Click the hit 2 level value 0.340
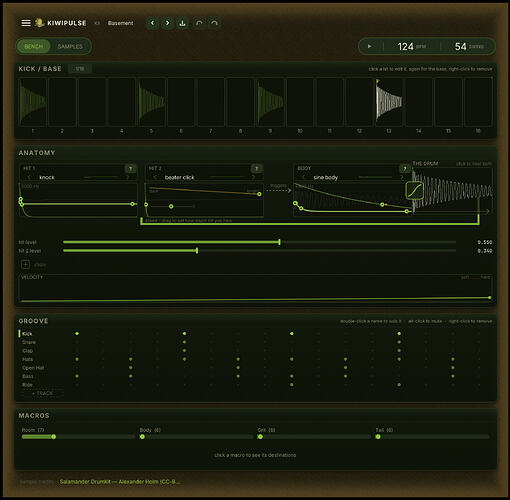The height and width of the screenshot is (500, 510). 484,251
